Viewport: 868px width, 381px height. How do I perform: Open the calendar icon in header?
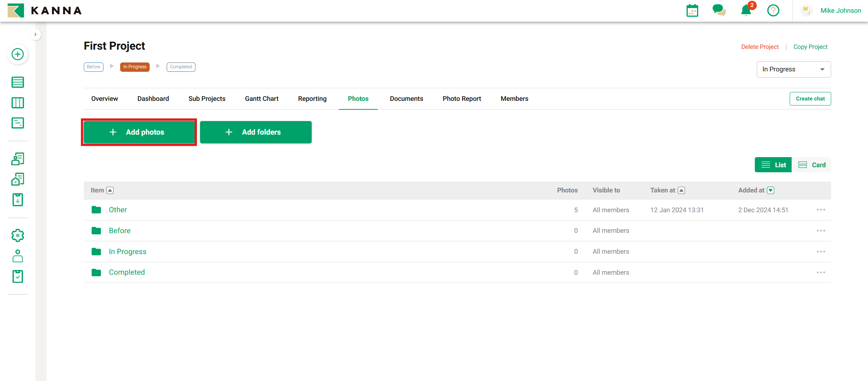coord(692,10)
